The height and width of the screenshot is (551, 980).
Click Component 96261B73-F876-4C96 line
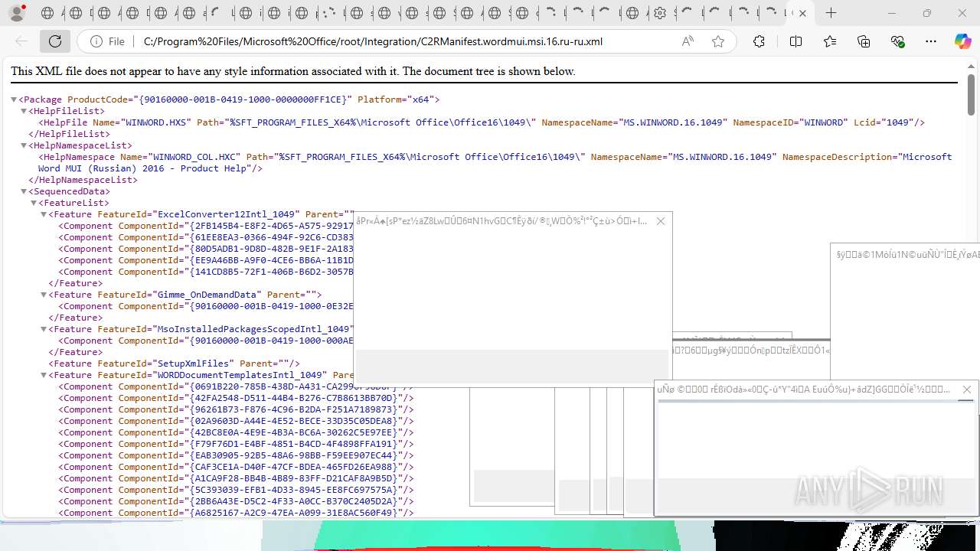point(236,409)
